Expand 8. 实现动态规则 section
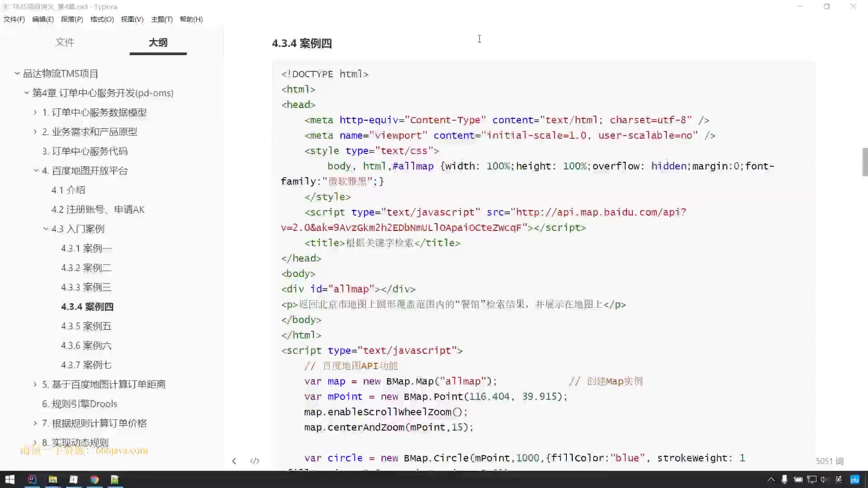Image resolution: width=868 pixels, height=488 pixels. tap(35, 442)
